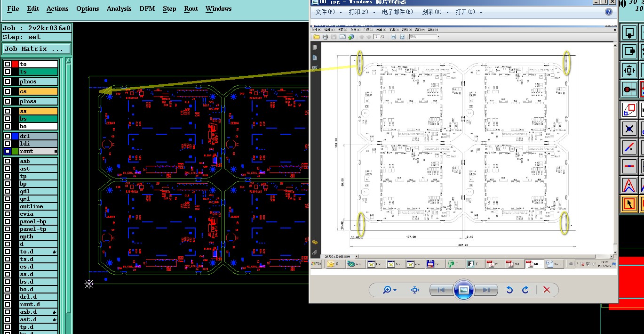The height and width of the screenshot is (334, 644).
Task: Open the zoom magnifier dropdown
Action: pyautogui.click(x=390, y=290)
